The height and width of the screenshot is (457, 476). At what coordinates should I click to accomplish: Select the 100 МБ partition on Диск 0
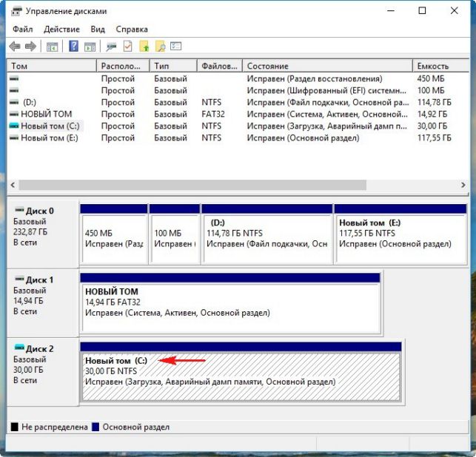(175, 234)
